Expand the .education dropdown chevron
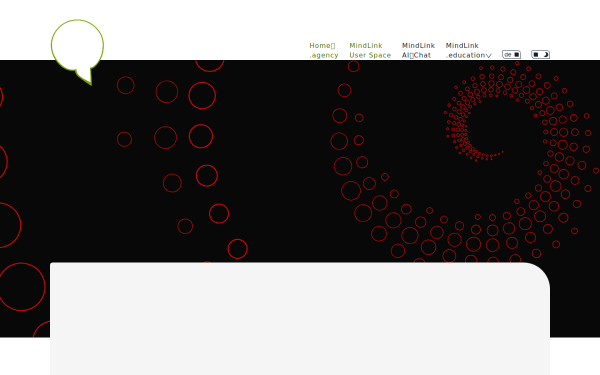This screenshot has height=375, width=600. (489, 56)
